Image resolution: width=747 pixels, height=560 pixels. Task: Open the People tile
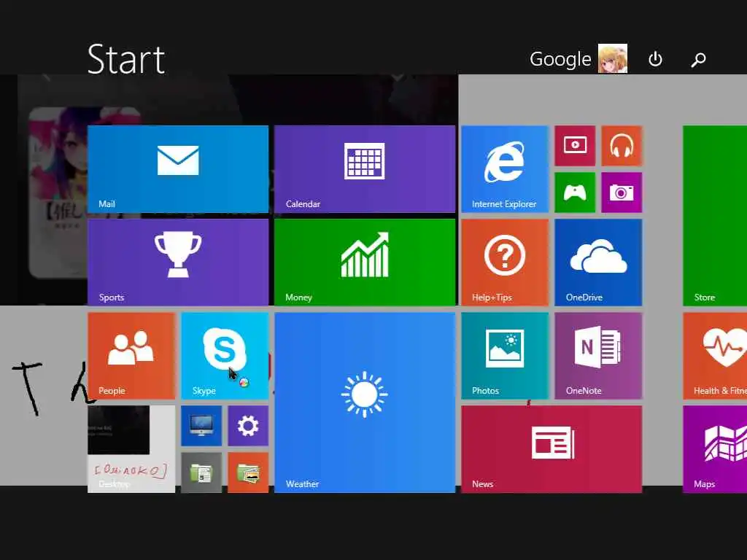pyautogui.click(x=131, y=356)
